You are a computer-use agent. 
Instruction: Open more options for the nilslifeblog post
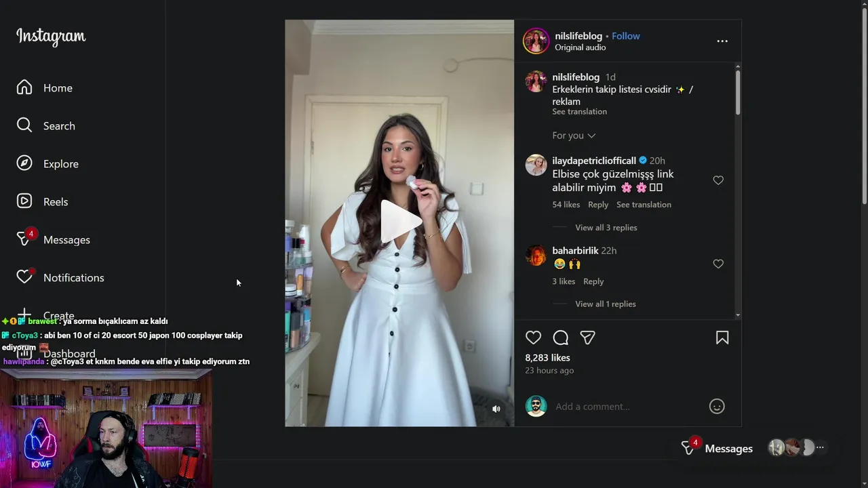722,41
